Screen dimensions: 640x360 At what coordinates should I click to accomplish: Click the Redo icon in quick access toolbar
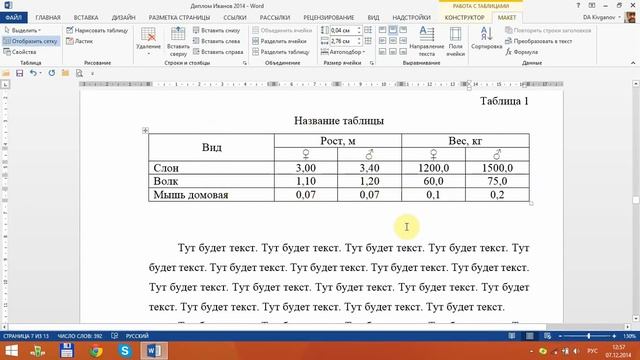[x=51, y=73]
